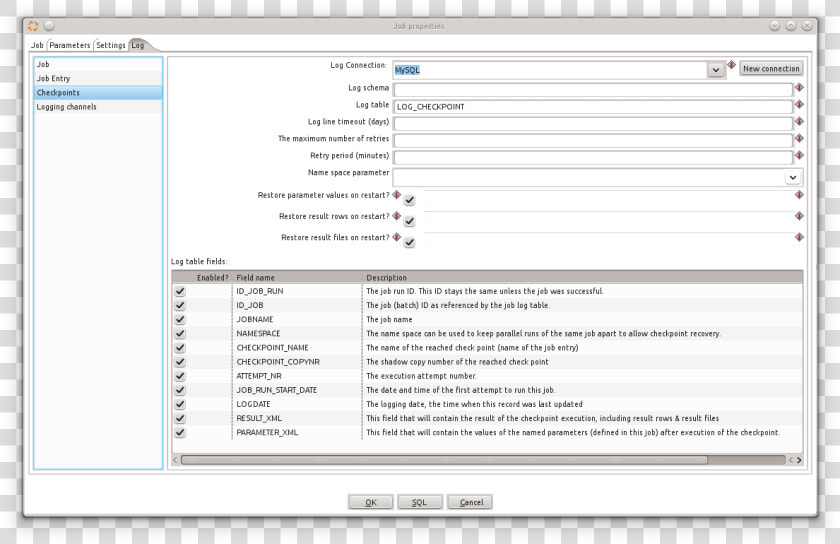Click the New connection button
This screenshot has height=544, width=840.
coord(771,69)
